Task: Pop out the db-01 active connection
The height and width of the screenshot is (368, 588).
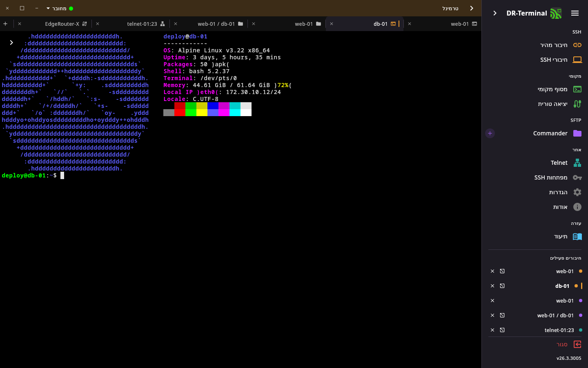Action: point(502,286)
